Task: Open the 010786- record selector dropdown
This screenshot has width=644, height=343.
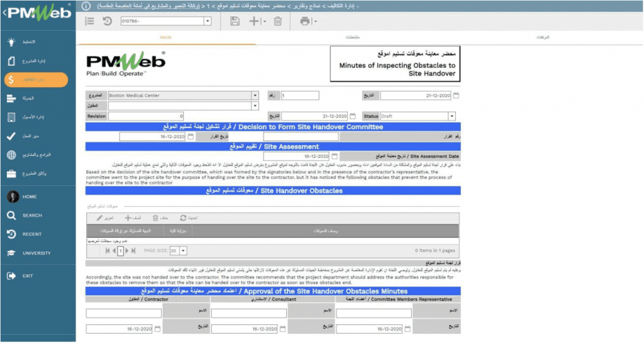Action: click(208, 21)
